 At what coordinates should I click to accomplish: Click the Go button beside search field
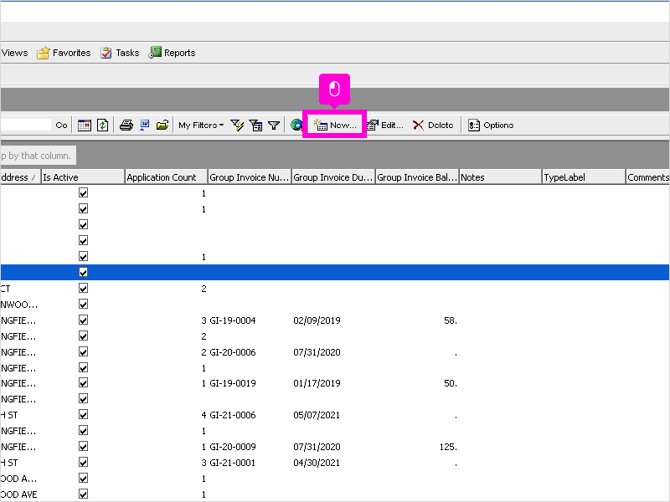click(x=62, y=125)
